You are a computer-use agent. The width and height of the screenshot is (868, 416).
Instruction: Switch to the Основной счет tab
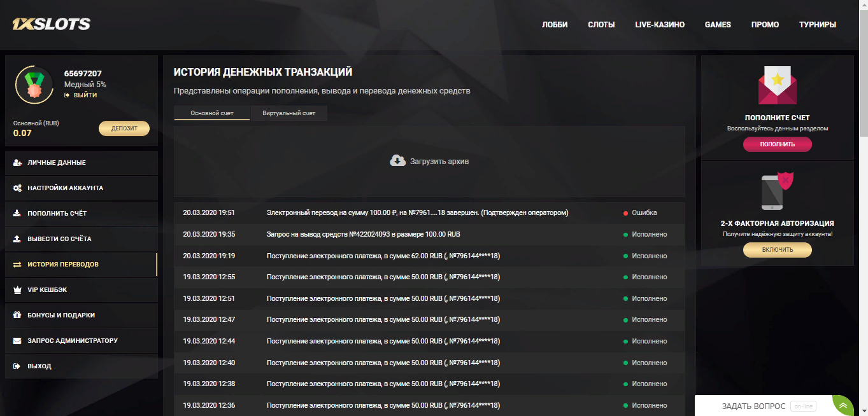click(x=212, y=113)
